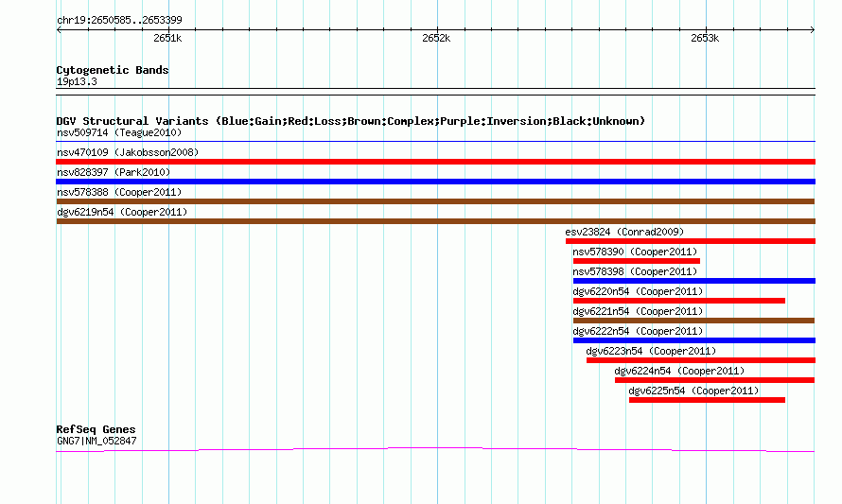Open the dgv6221n54 (Cooper2011) label
Screen dimensions: 842x504
[x=638, y=311]
